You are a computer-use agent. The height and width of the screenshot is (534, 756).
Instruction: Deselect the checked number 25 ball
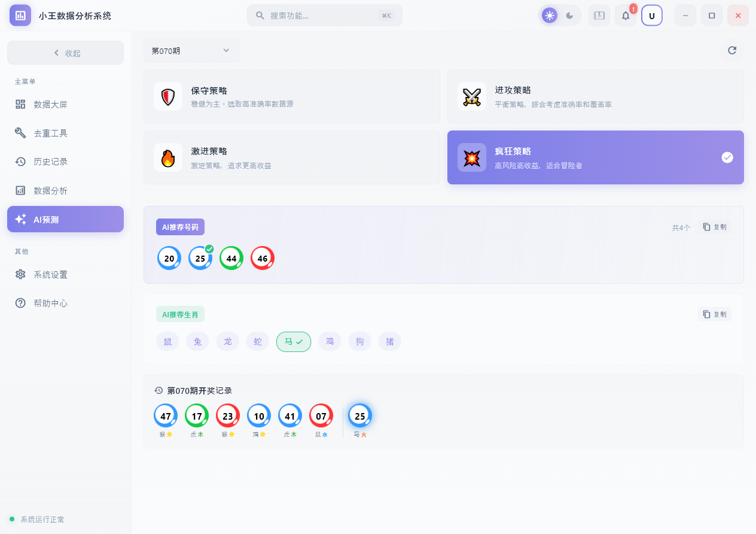coord(200,258)
